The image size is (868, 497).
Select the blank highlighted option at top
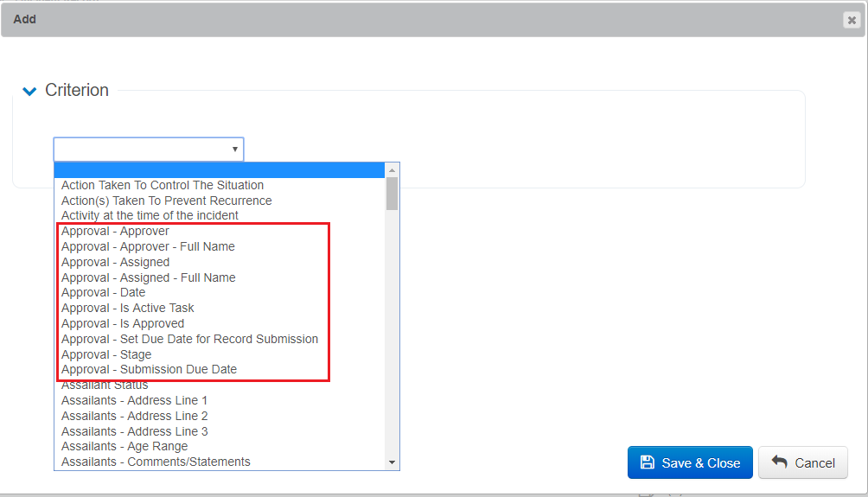point(220,170)
